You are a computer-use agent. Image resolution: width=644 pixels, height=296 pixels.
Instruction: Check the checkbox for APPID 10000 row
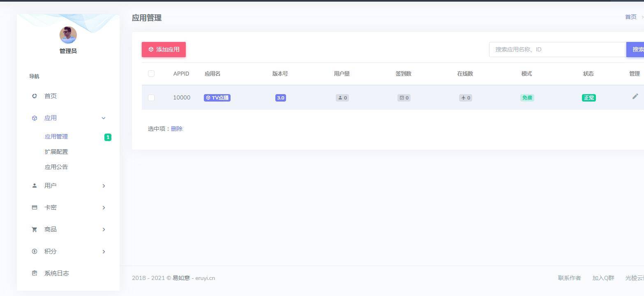coord(151,98)
